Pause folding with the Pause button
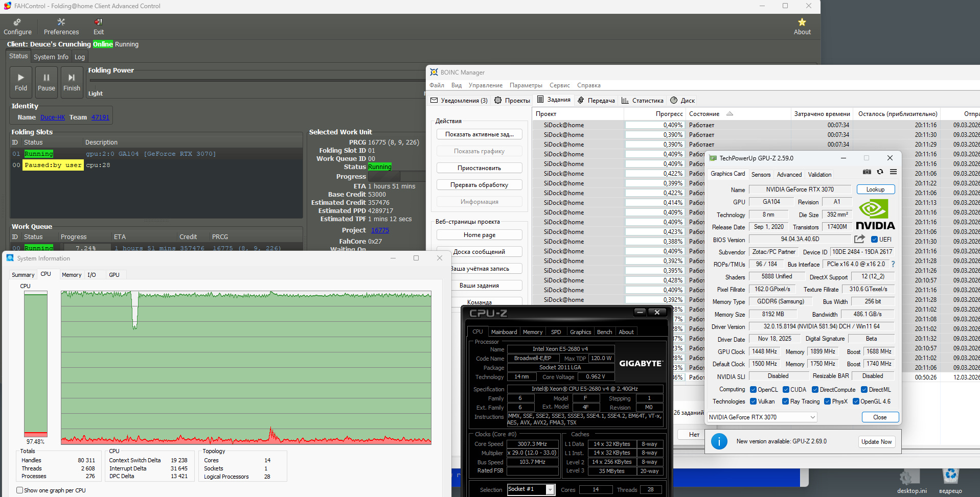Screen dimensions: 980x497 tap(47, 82)
